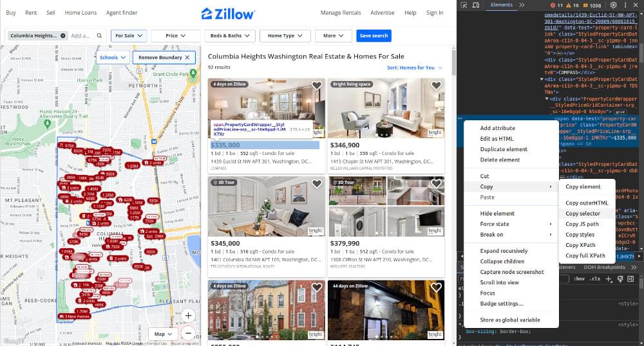Clear the Columbia Heights search chip
Image resolution: width=644 pixels, height=346 pixels.
(63, 35)
